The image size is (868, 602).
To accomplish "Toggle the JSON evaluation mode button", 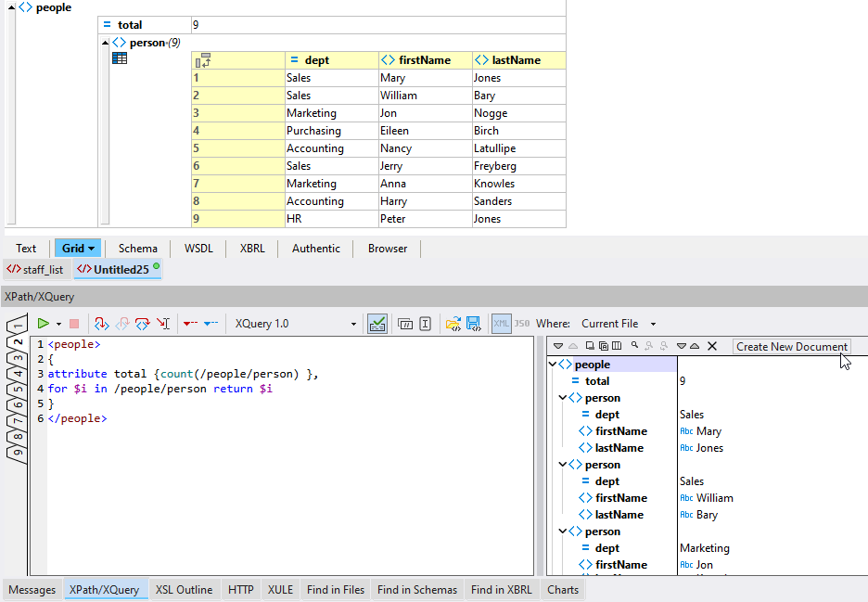I will [x=521, y=324].
